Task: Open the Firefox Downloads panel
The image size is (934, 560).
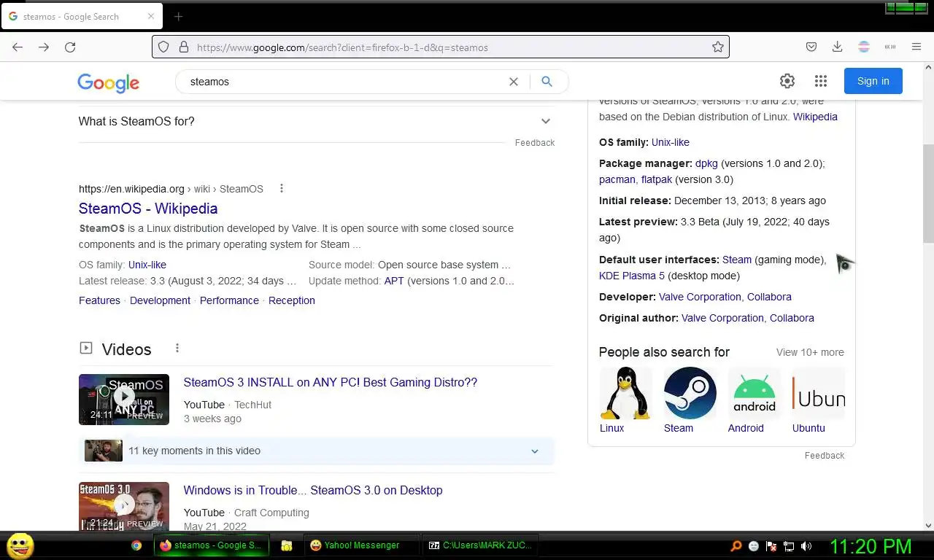Action: point(838,47)
